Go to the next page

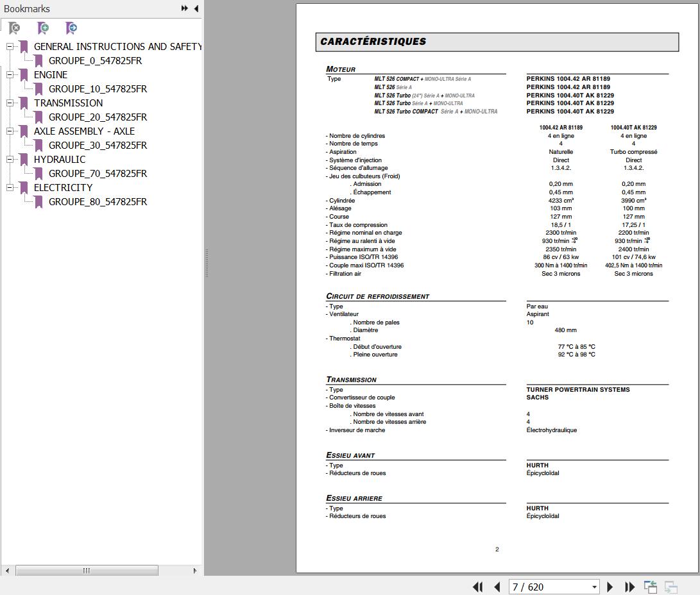coord(610,587)
